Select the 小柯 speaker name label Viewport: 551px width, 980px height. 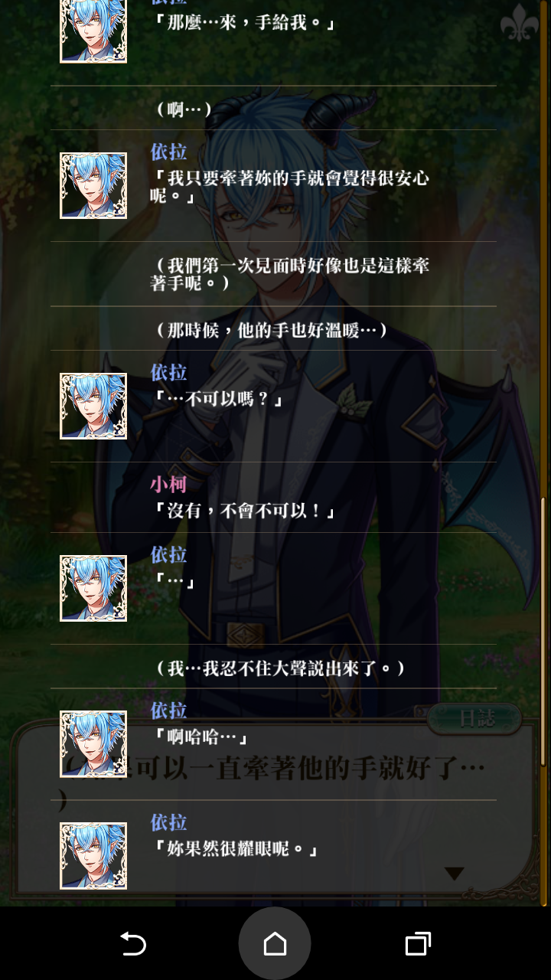pyautogui.click(x=168, y=485)
